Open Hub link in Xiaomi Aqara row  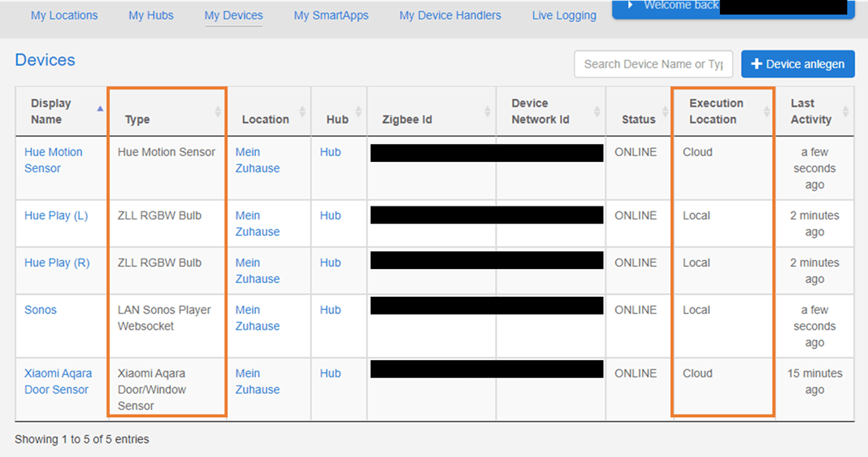[x=331, y=373]
